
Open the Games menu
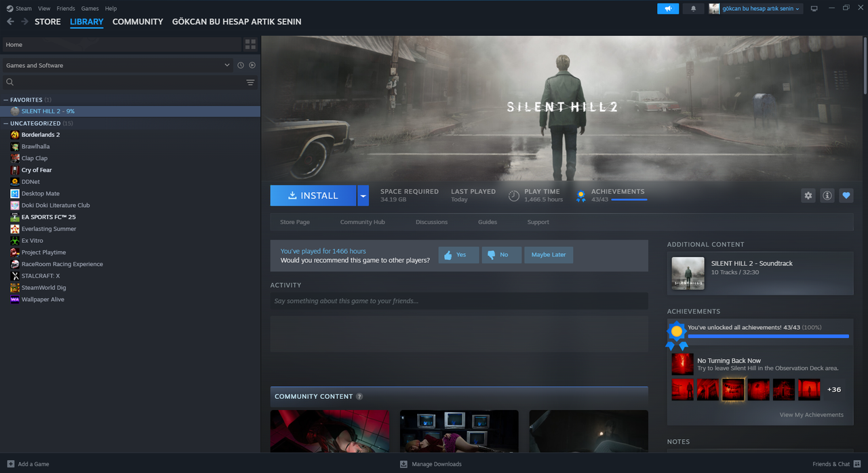click(90, 9)
